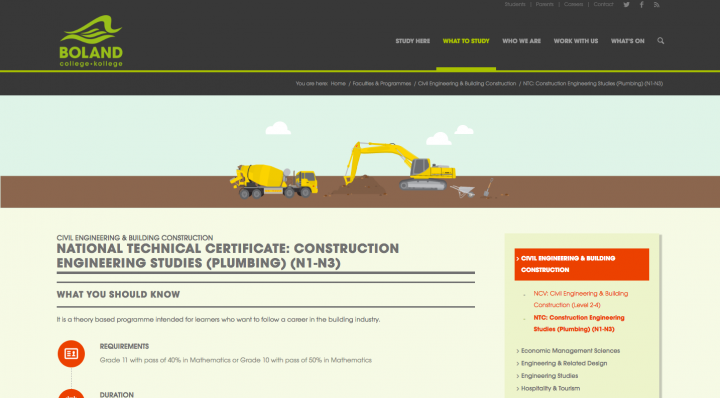Click the Duration label text

click(117, 395)
